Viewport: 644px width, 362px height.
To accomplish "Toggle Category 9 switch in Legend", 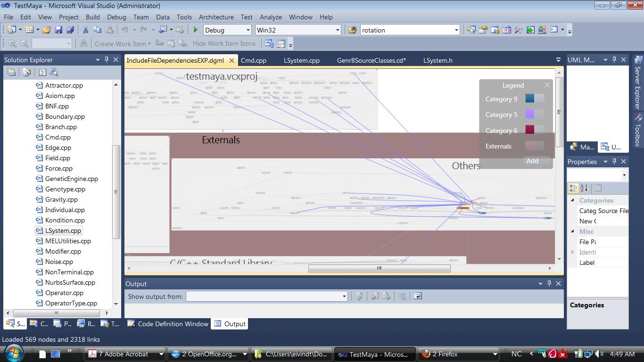I will pos(535,99).
